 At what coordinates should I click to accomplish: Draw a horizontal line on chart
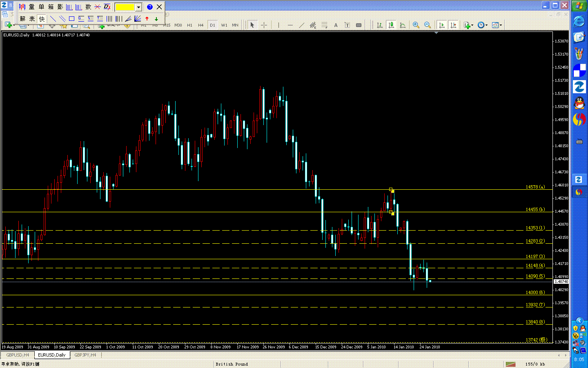pyautogui.click(x=290, y=25)
